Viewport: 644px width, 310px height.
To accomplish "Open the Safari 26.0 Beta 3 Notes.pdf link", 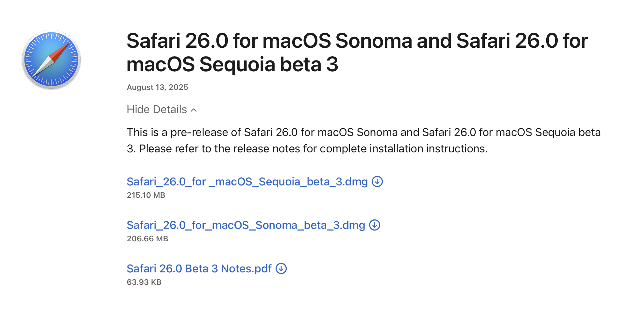I will coord(199,268).
